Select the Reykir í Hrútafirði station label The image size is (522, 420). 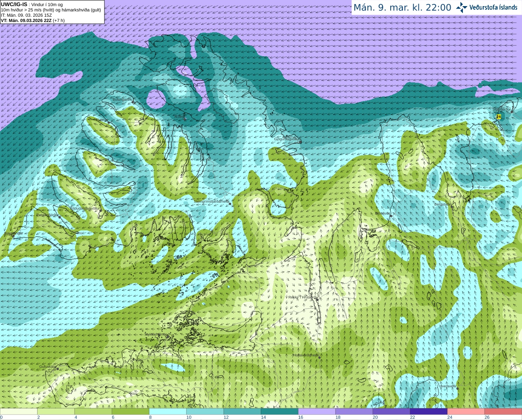(x=302, y=297)
